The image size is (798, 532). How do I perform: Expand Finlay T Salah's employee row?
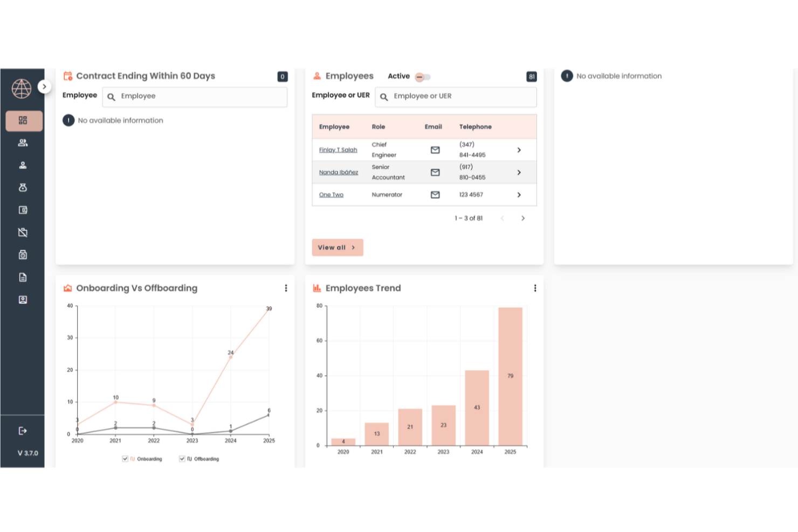coord(519,150)
